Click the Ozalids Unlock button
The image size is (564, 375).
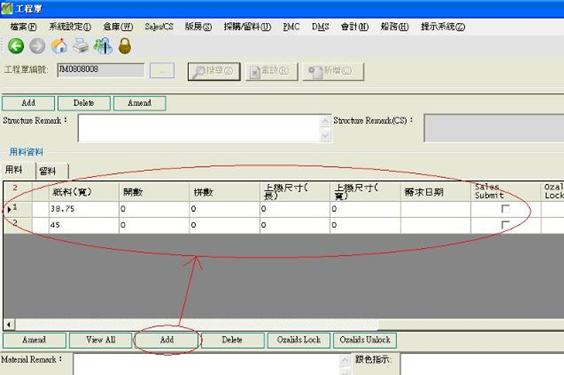click(365, 340)
